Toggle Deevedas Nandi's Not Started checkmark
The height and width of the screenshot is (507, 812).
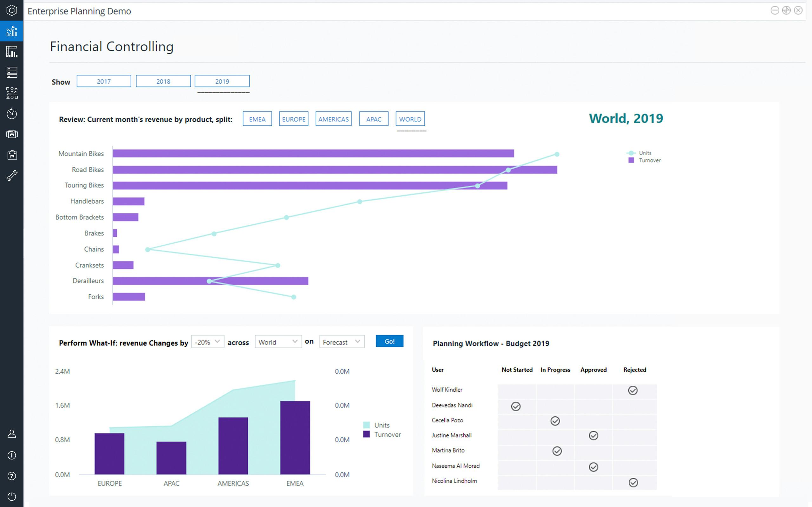(x=516, y=407)
